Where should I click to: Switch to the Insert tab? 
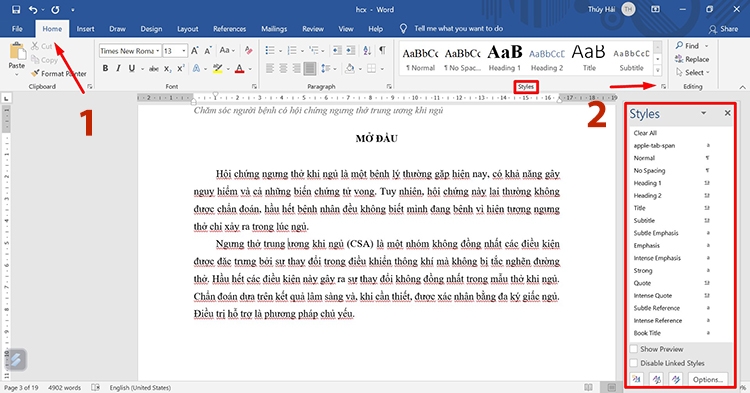[x=86, y=29]
